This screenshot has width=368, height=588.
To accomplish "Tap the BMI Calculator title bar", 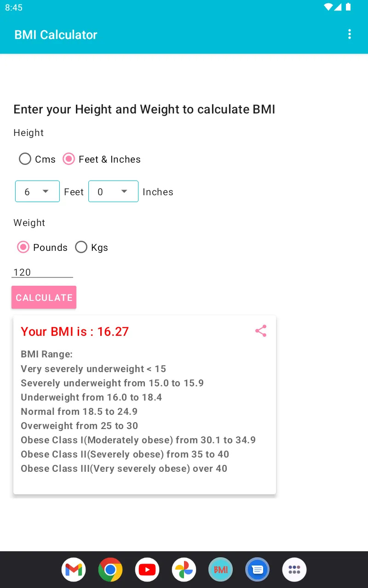I will tap(55, 34).
